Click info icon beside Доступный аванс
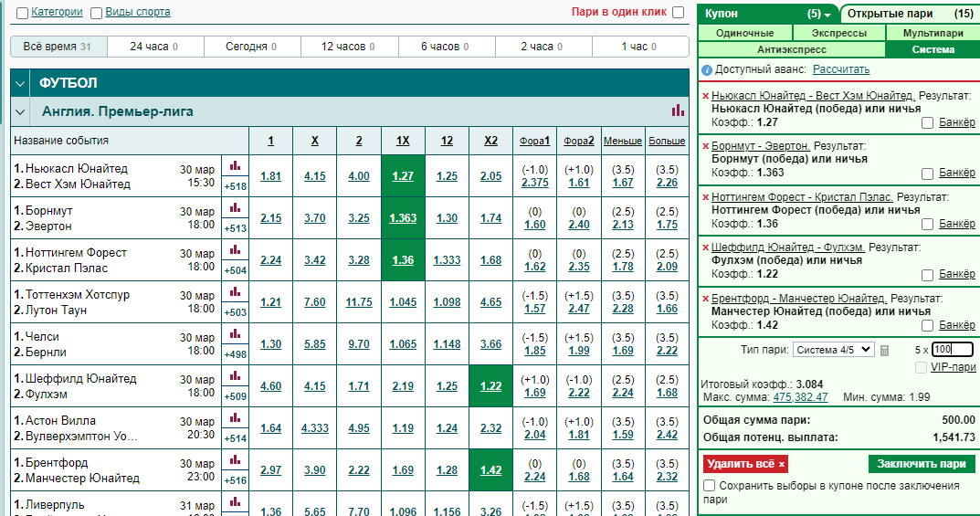980x516 pixels. (707, 70)
